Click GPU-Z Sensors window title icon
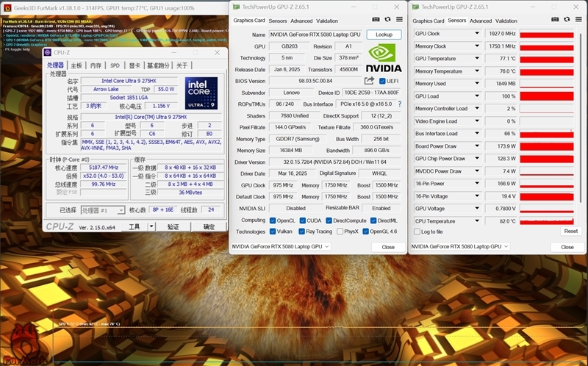 (x=415, y=7)
